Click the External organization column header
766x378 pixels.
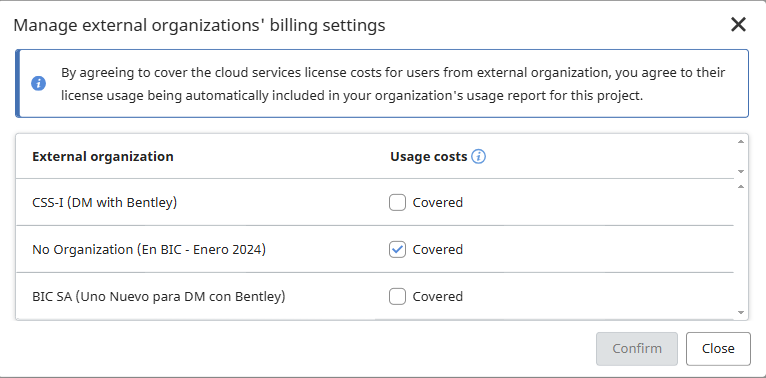tap(103, 157)
